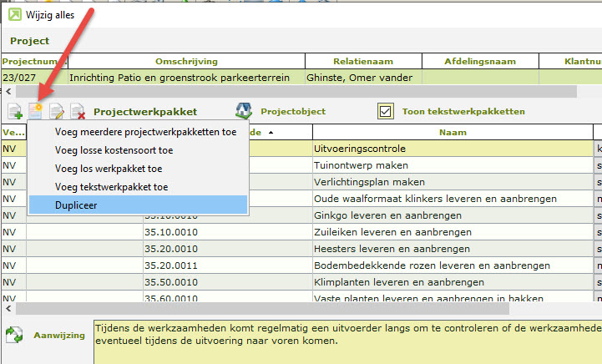Image resolution: width=602 pixels, height=364 pixels.
Task: Click left arrow of project scrollbar
Action: (x=8, y=91)
